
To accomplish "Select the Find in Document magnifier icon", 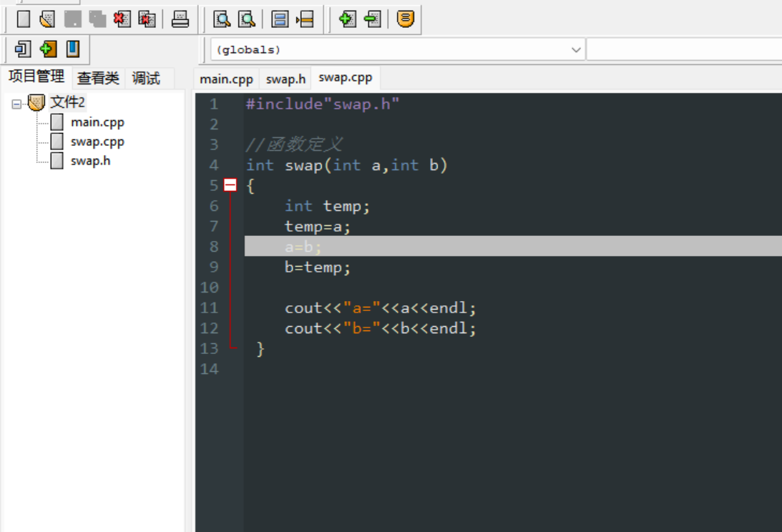I will (x=222, y=19).
